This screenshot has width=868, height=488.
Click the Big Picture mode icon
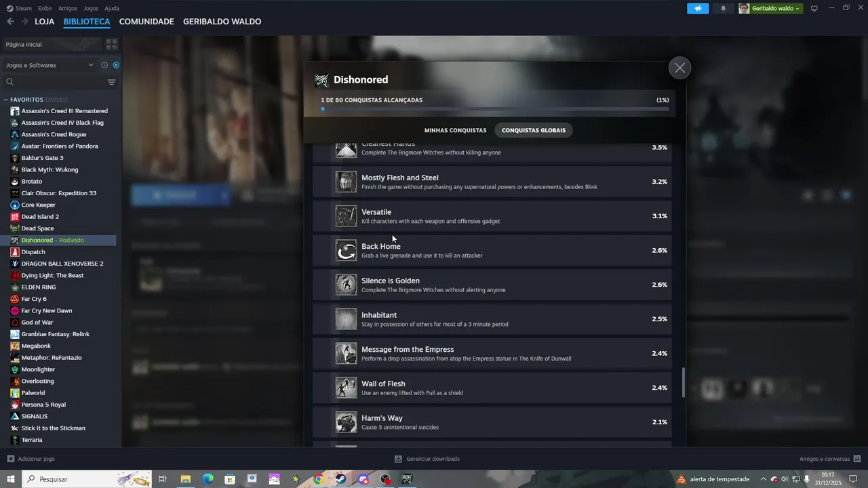tap(814, 8)
